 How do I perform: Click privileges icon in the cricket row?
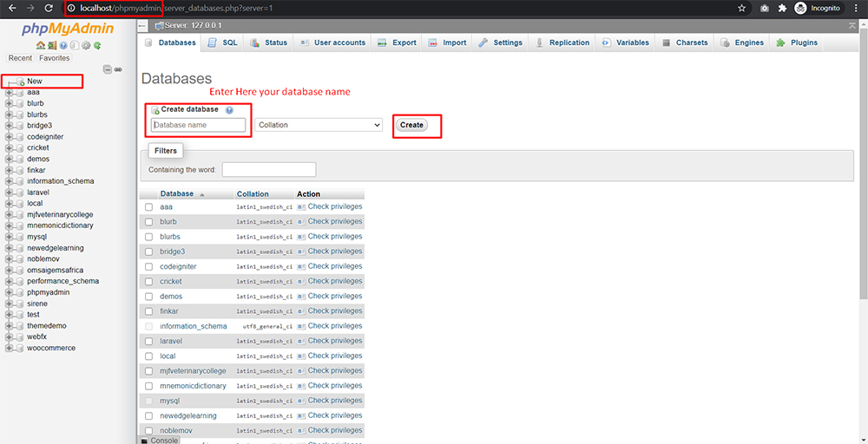coord(302,282)
